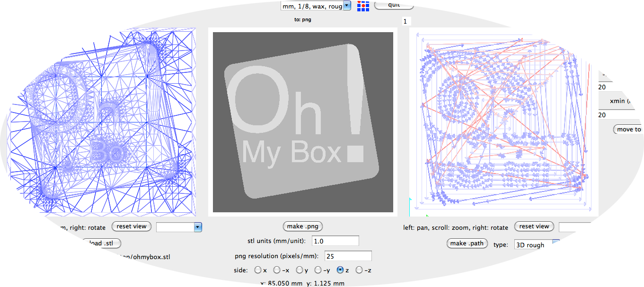Click the stl units input field
The width and height of the screenshot is (644, 287).
point(335,241)
